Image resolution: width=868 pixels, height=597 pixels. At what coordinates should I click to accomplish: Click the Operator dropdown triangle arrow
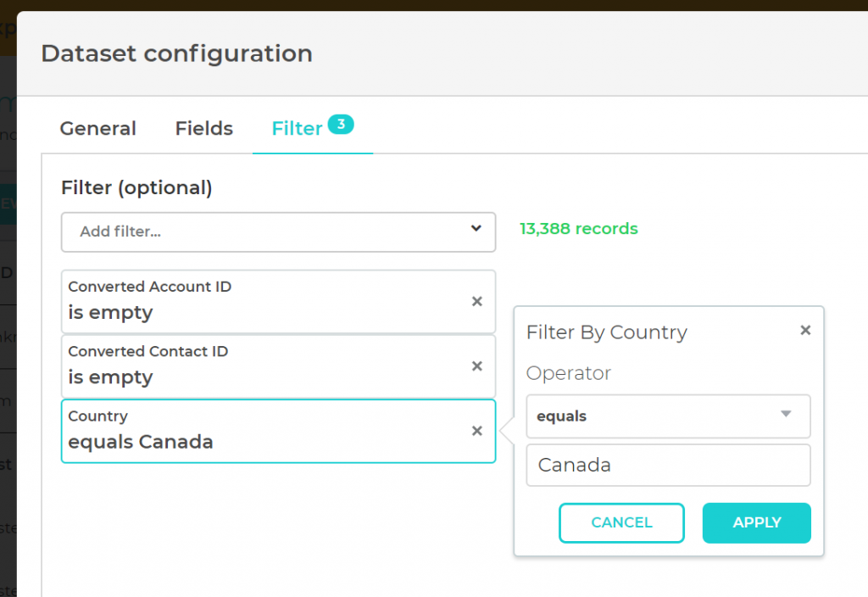click(786, 415)
